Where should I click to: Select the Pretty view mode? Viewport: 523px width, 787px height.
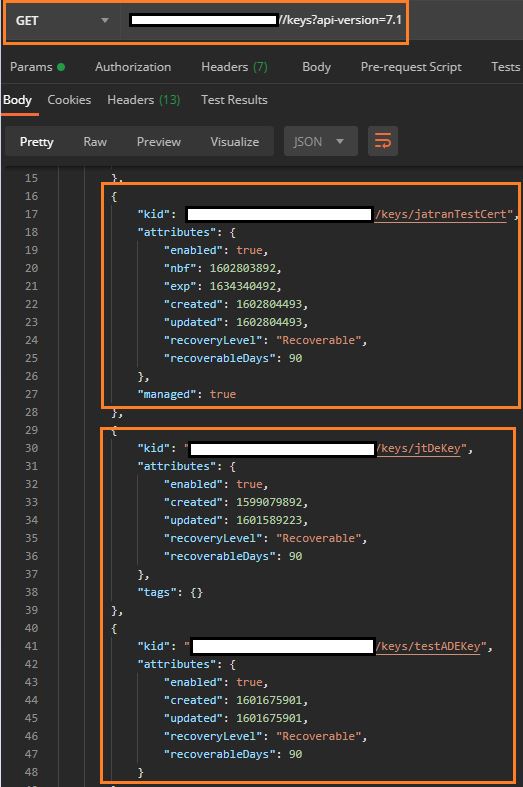point(37,142)
